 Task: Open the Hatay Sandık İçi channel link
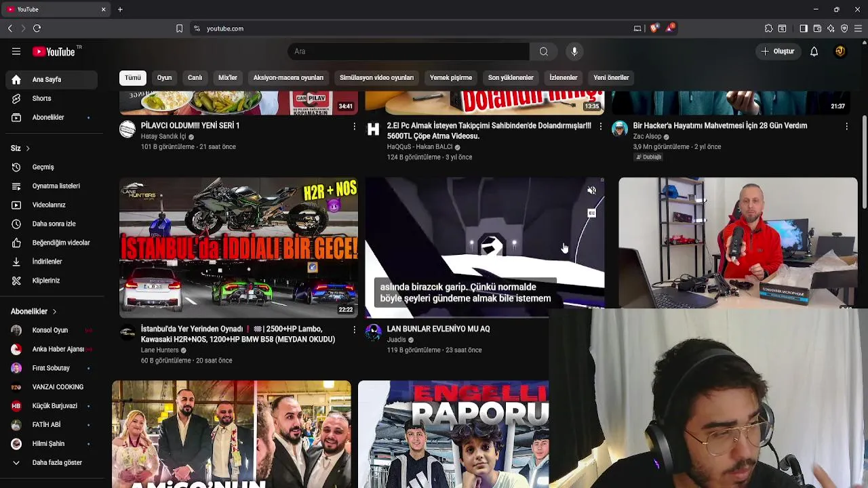[x=163, y=136]
